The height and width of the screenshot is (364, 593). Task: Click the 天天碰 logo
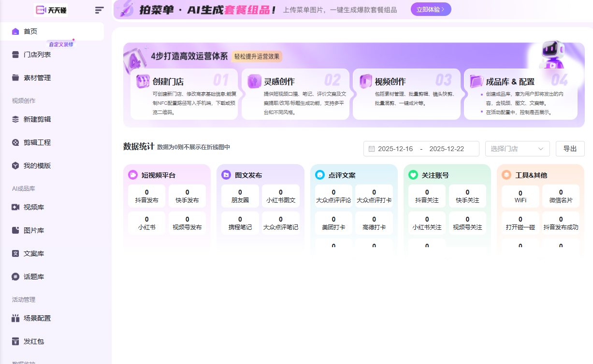click(51, 10)
